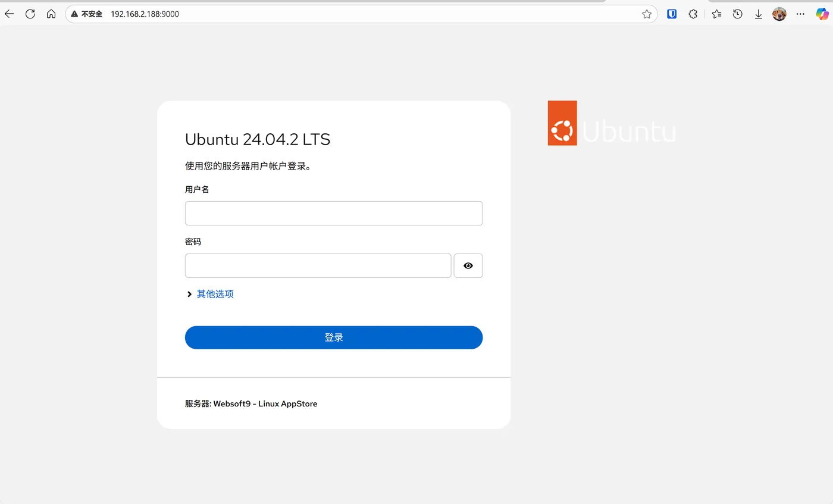Click the 使用您的服务器用户帐户登录 text
833x504 pixels.
[x=248, y=166]
